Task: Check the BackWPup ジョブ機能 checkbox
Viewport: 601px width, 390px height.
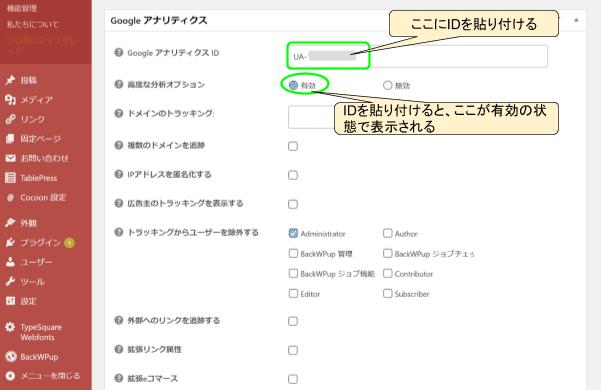Action: pyautogui.click(x=293, y=273)
